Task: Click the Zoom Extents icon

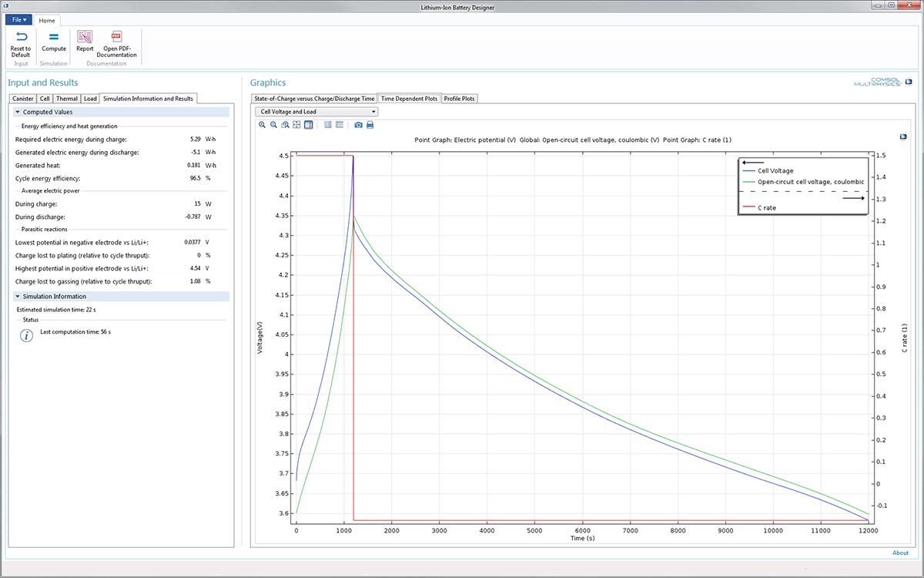Action: (x=296, y=125)
